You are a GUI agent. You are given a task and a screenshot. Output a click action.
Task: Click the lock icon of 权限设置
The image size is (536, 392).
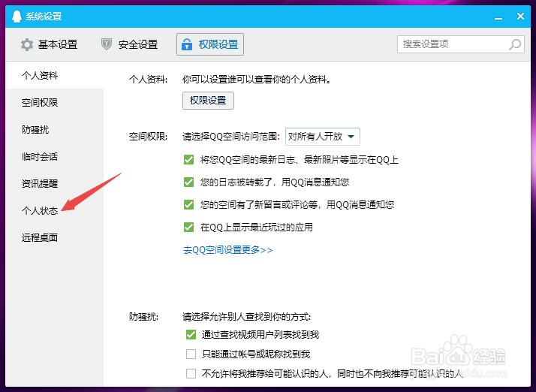tap(187, 44)
